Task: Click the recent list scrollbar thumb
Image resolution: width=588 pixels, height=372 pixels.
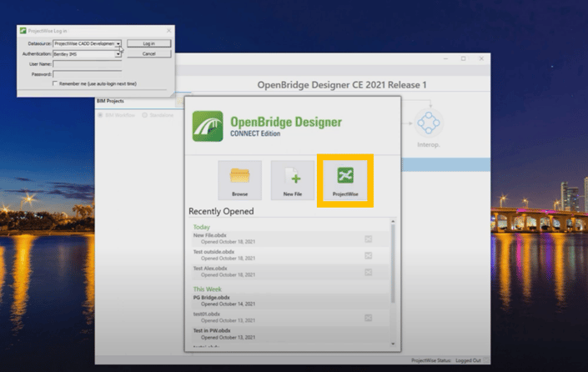Action: [x=393, y=264]
